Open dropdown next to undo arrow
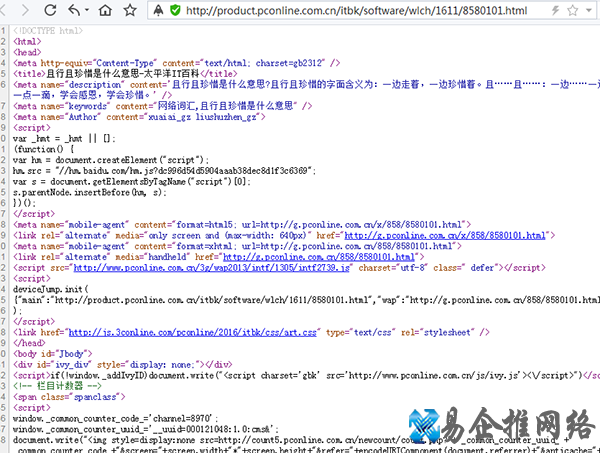Image resolution: width=600 pixels, height=453 pixels. tap(86, 10)
